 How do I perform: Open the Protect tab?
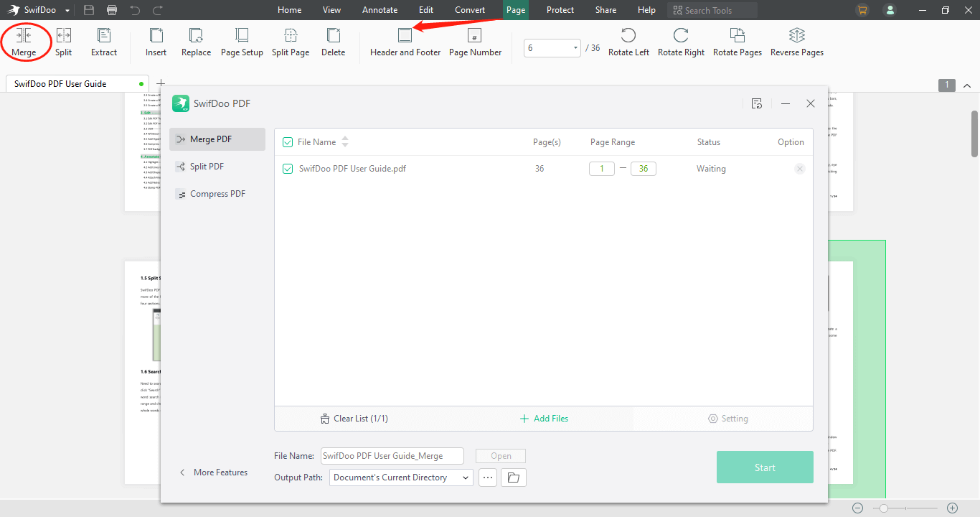[x=560, y=10]
